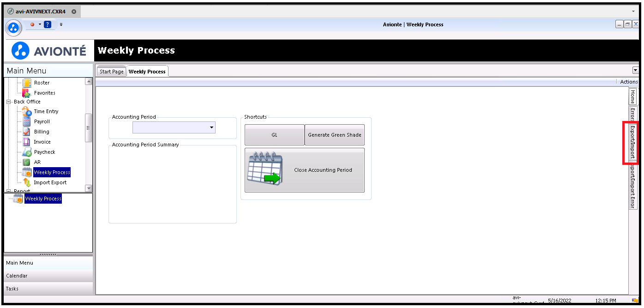The height and width of the screenshot is (308, 644).
Task: Select the Weekly Process tab
Action: pyautogui.click(x=147, y=72)
